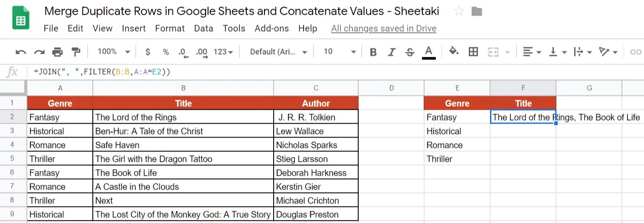
Task: Open the borders grid tool
Action: pos(473,52)
